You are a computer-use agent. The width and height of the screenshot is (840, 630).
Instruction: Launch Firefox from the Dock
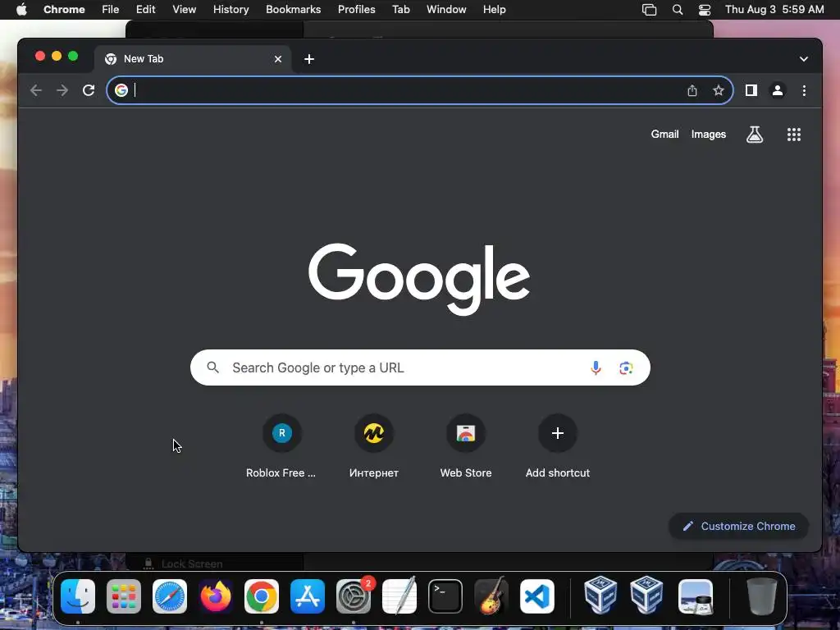[216, 596]
